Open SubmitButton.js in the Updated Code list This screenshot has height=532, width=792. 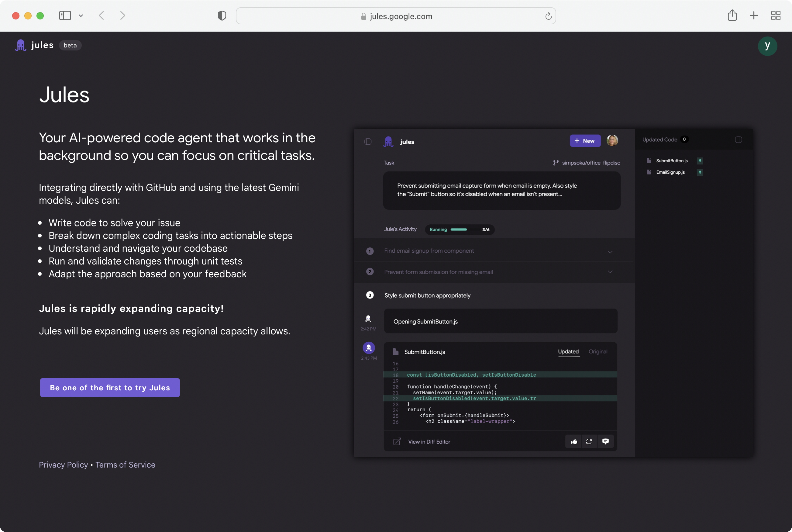tap(672, 161)
